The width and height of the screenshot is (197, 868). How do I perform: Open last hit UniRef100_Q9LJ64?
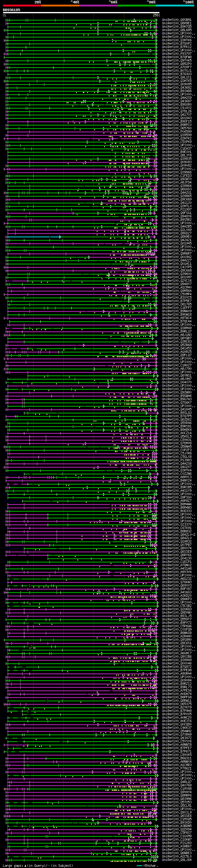176,860
